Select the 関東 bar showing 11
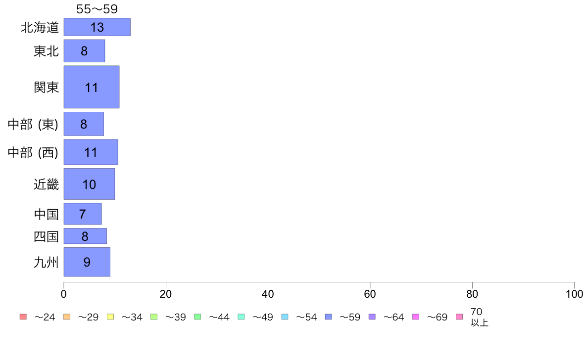This screenshot has width=588, height=364. point(92,87)
